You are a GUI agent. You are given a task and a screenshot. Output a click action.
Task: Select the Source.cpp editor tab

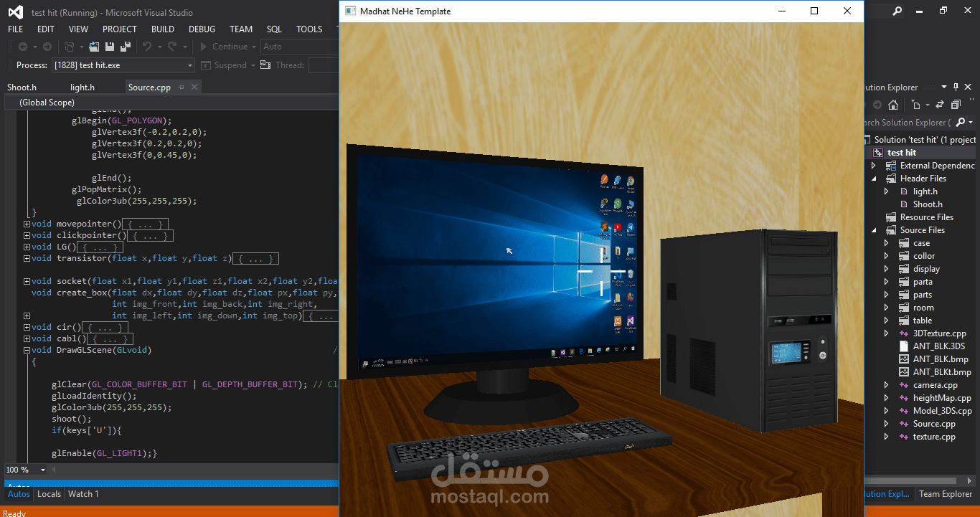click(149, 87)
